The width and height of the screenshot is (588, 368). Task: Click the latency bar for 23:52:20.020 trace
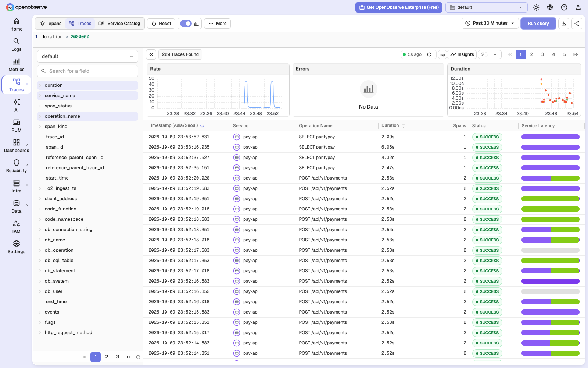point(550,178)
